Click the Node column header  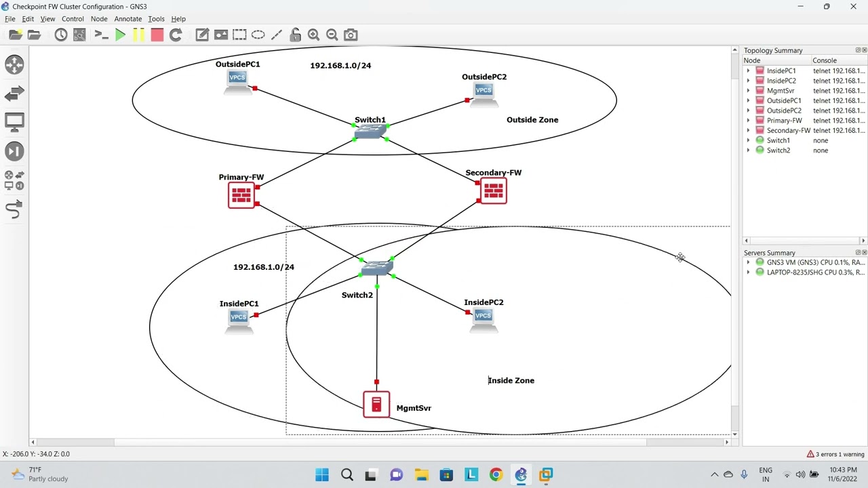click(x=777, y=60)
